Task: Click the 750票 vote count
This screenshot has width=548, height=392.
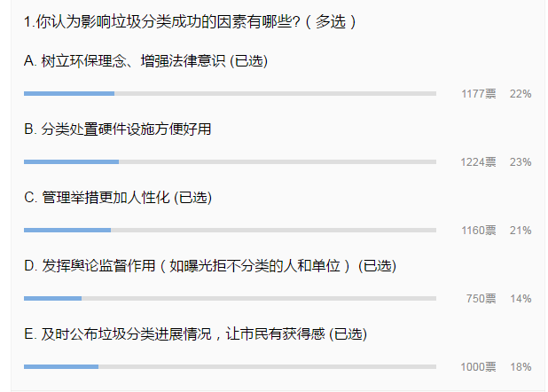Action: pyautogui.click(x=481, y=298)
